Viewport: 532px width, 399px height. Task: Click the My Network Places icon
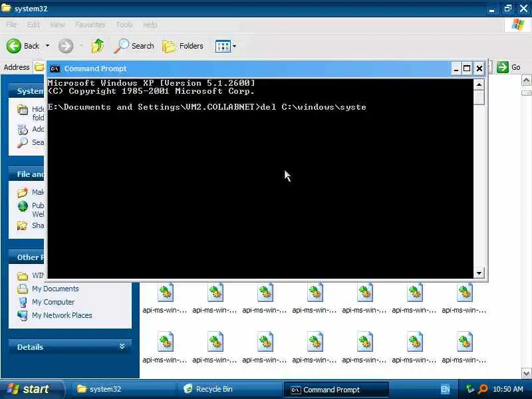click(23, 315)
